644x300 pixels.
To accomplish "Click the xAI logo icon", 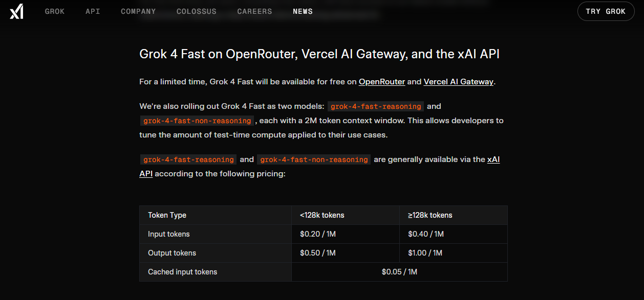I will (x=16, y=11).
